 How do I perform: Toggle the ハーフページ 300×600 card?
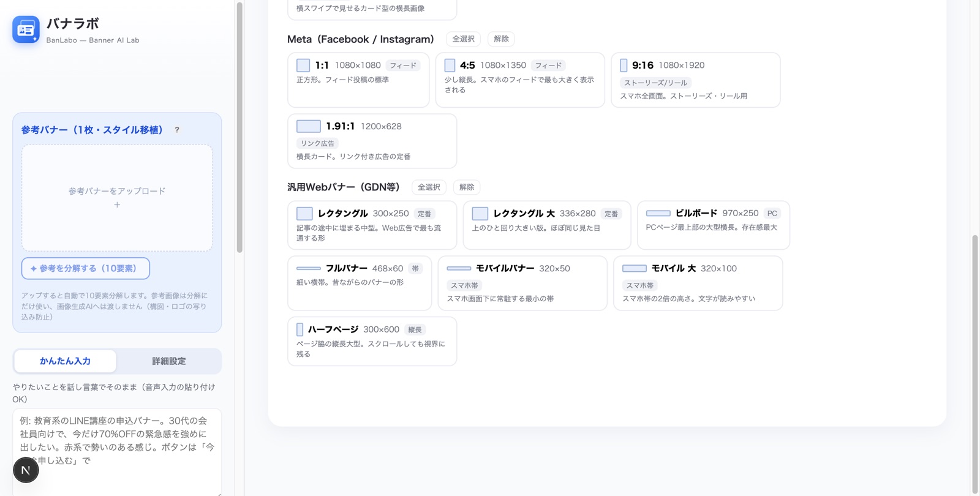point(372,341)
